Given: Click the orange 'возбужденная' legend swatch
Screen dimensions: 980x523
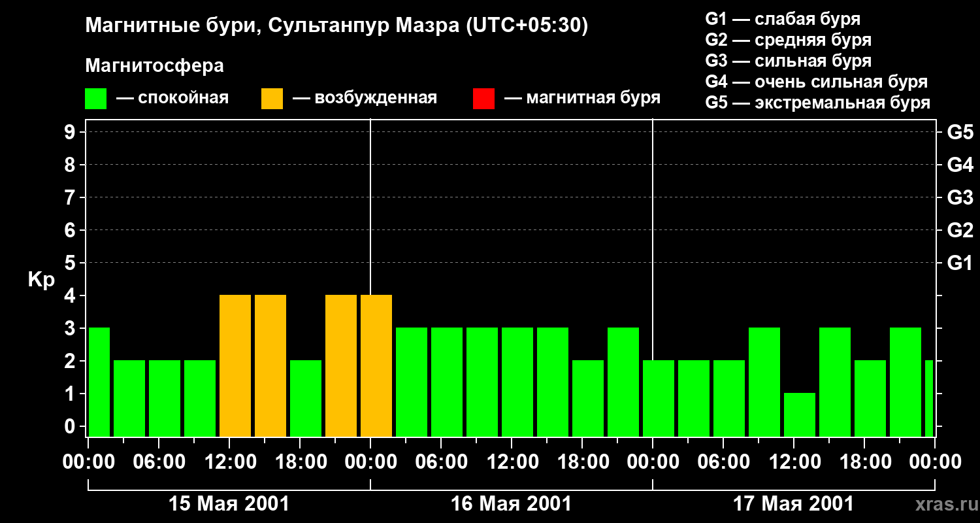Looking at the screenshot, I should [272, 99].
